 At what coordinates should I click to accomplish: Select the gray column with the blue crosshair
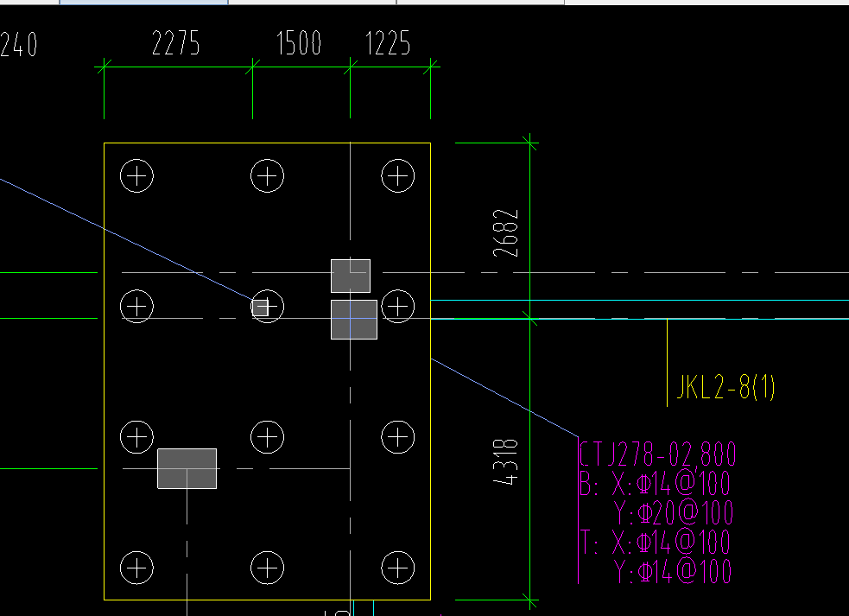354,320
